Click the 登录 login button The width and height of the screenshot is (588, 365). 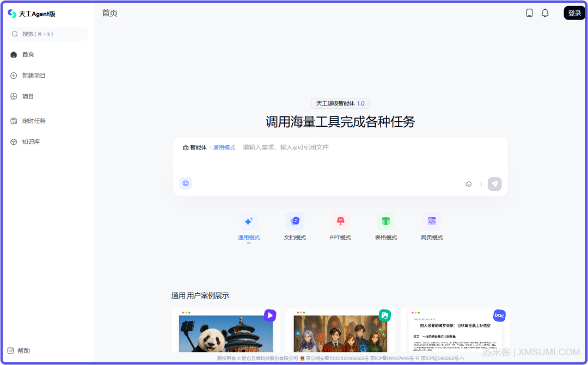(x=574, y=13)
